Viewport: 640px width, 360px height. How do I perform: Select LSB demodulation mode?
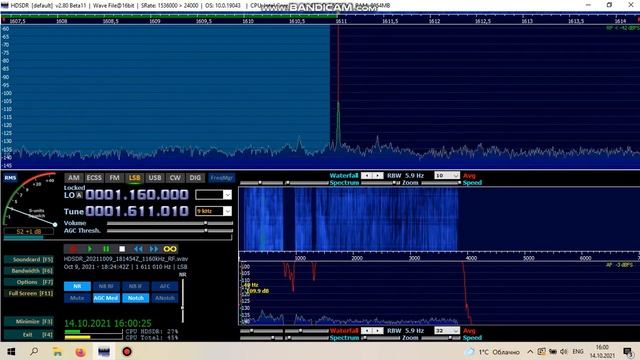point(134,178)
